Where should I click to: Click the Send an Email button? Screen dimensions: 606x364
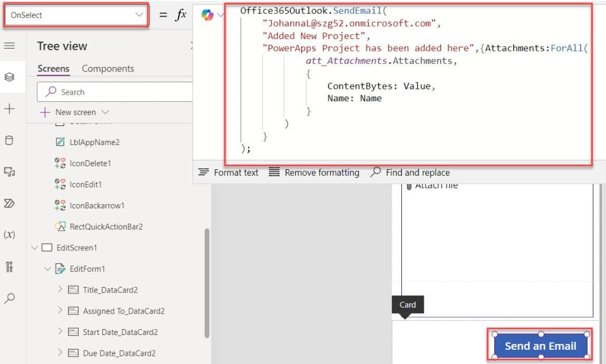point(541,346)
